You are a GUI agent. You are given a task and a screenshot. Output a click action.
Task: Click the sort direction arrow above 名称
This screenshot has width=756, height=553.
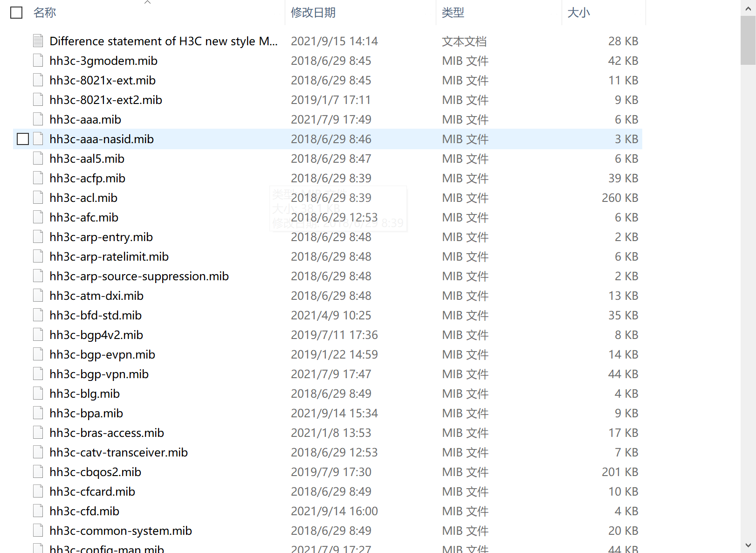pos(147,2)
